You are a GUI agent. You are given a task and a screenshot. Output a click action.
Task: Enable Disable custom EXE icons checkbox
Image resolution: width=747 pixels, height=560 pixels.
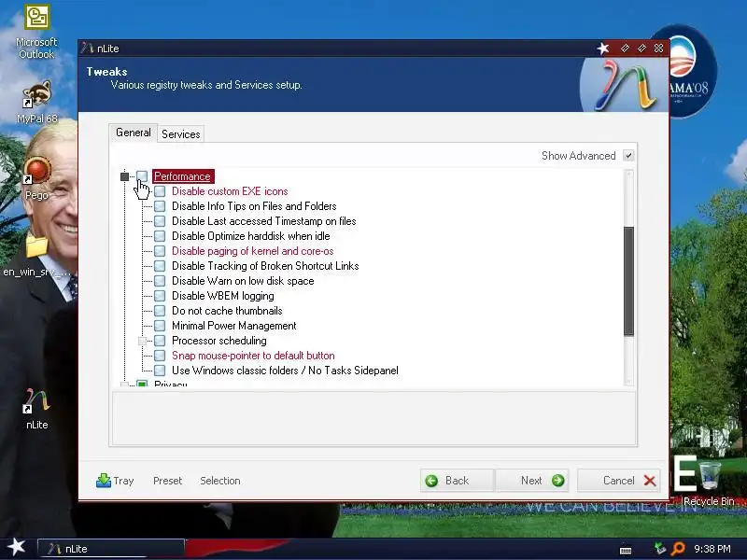[x=160, y=191]
